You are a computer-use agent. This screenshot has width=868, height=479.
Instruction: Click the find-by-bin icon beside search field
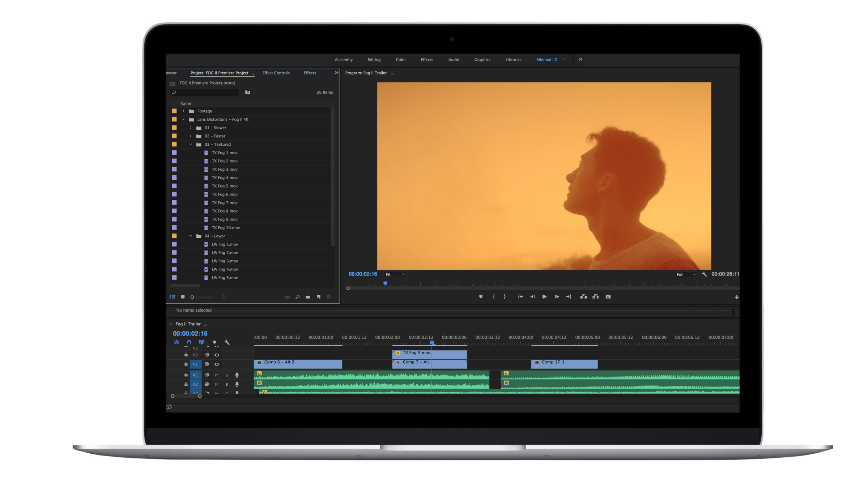[248, 93]
